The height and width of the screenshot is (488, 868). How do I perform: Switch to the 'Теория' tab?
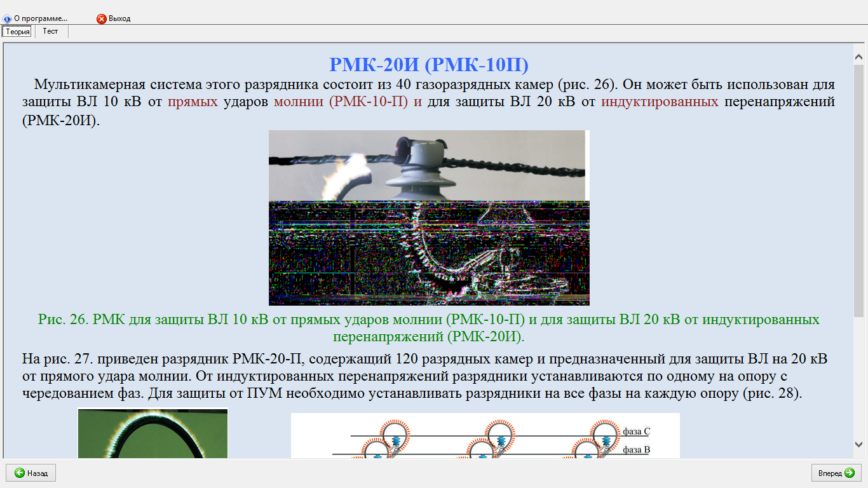tap(18, 31)
